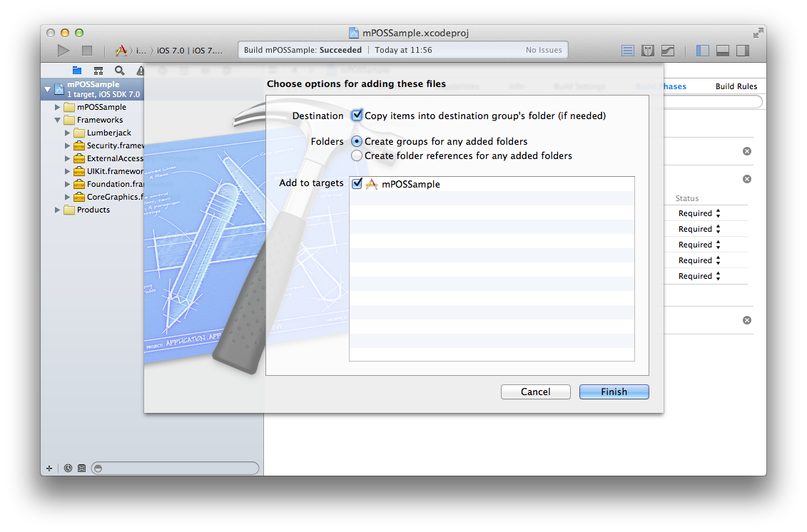Expand ExternalAccessory framework item
807x532 pixels.
click(67, 158)
